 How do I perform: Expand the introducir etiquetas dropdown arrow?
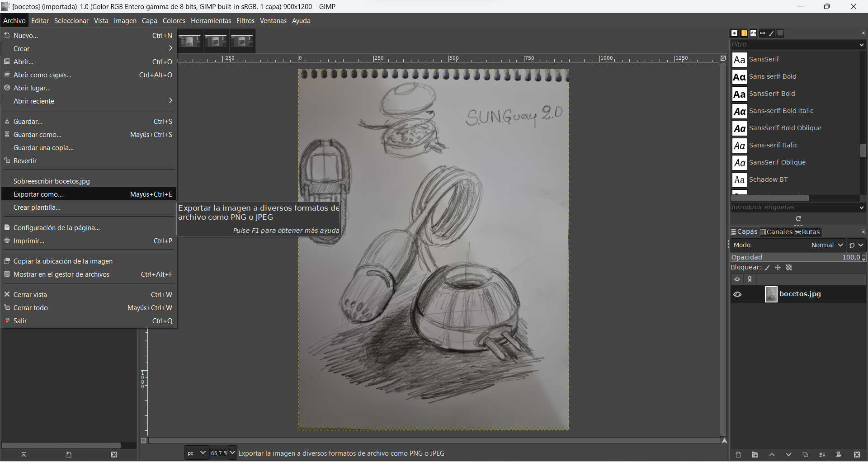pos(862,207)
